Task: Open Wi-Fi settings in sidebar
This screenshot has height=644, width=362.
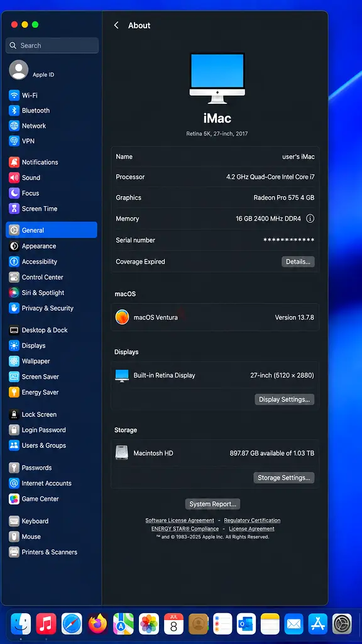Action: (52, 96)
